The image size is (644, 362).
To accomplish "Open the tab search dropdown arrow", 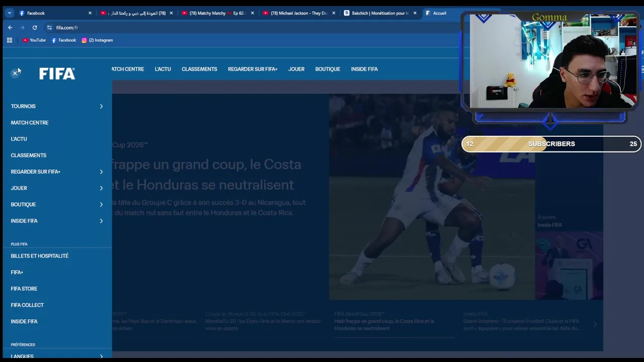I will (9, 13).
